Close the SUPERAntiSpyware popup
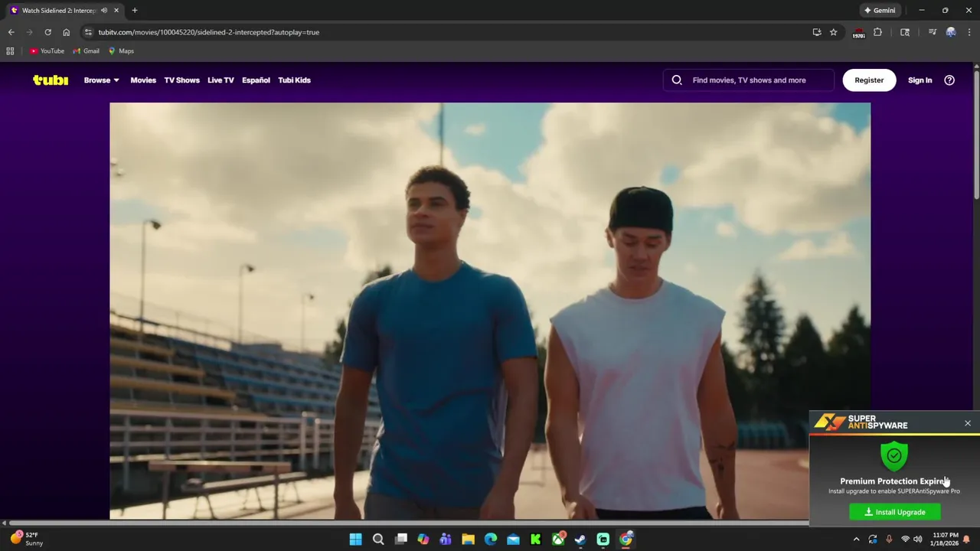 point(968,423)
